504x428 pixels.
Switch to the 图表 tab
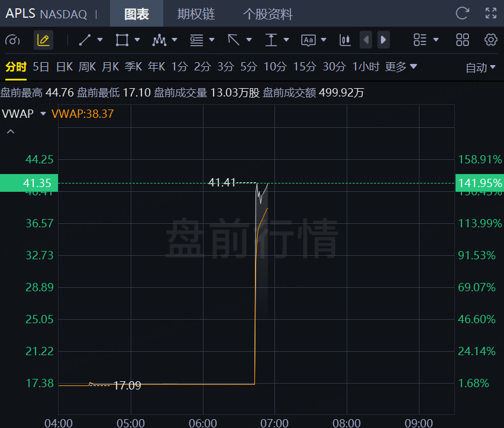point(137,14)
